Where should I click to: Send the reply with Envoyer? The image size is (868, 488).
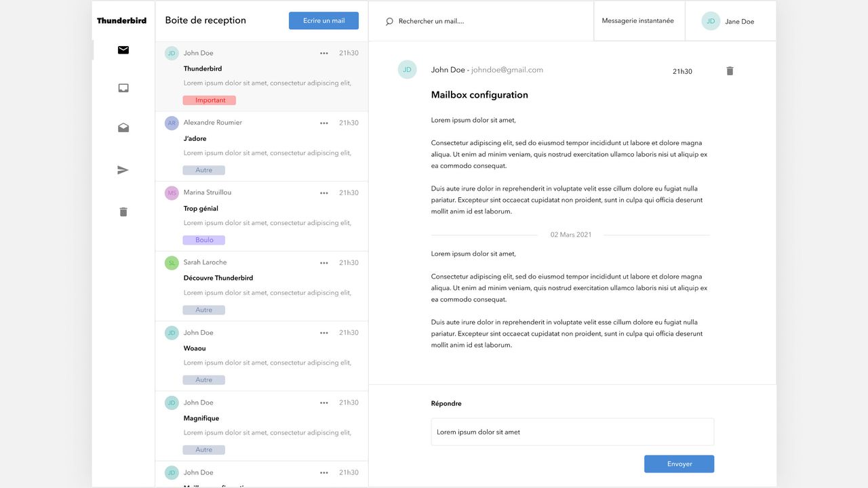(679, 464)
